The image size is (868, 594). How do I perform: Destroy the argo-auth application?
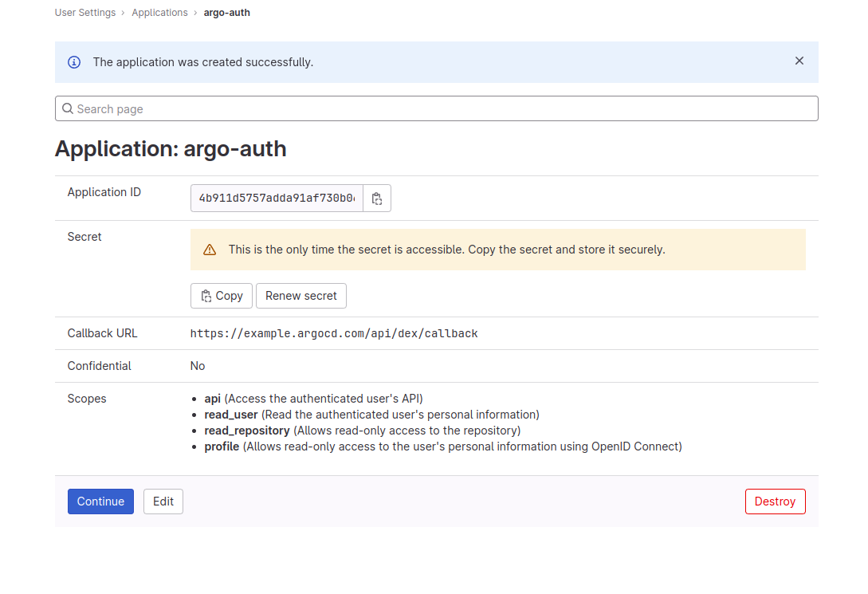point(775,501)
